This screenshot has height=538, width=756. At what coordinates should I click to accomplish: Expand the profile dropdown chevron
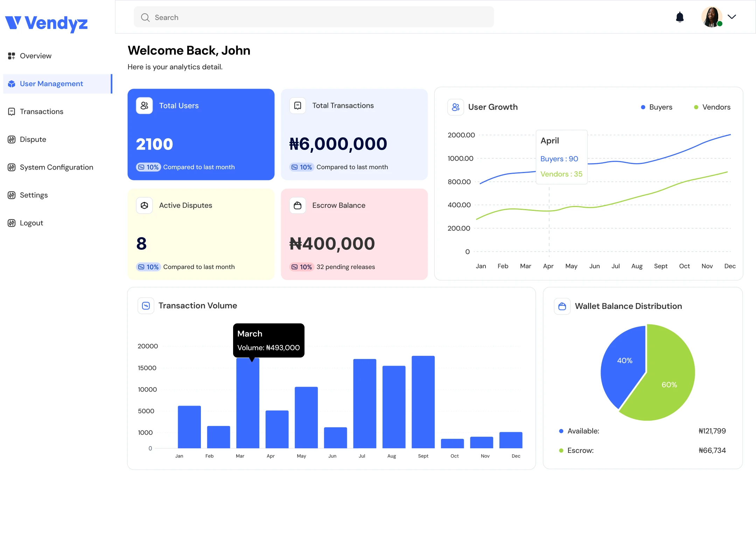(x=731, y=16)
